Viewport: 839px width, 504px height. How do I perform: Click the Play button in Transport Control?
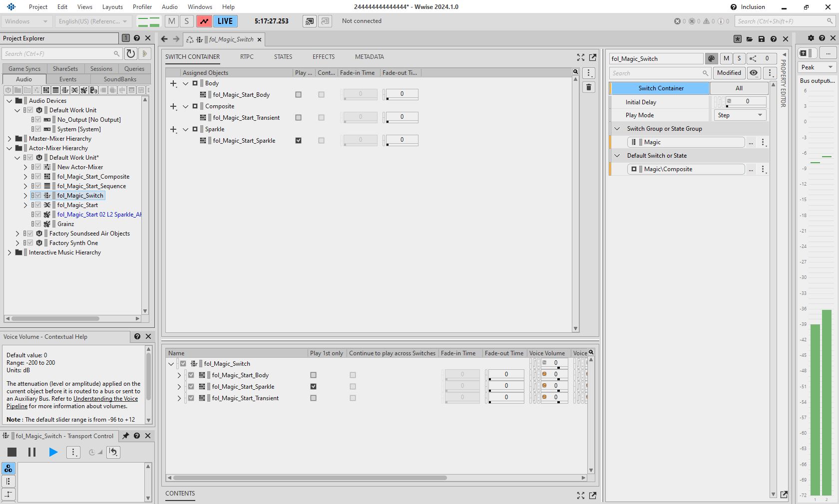pyautogui.click(x=53, y=452)
